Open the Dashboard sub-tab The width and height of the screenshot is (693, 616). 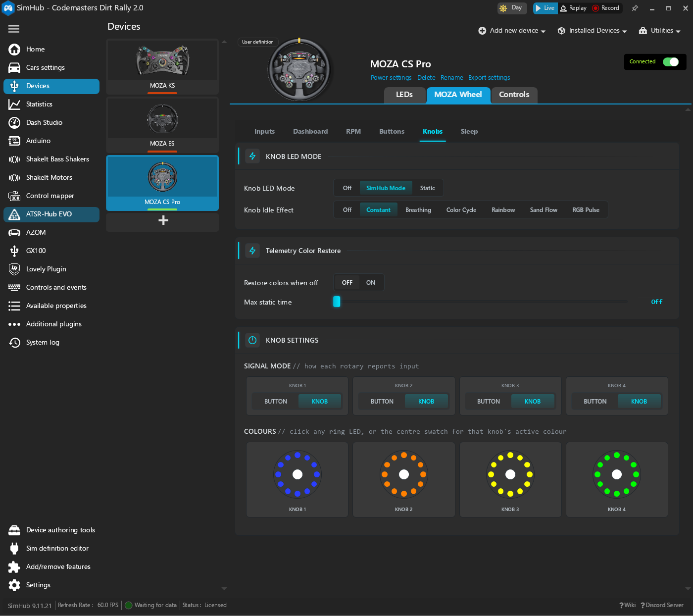click(310, 131)
